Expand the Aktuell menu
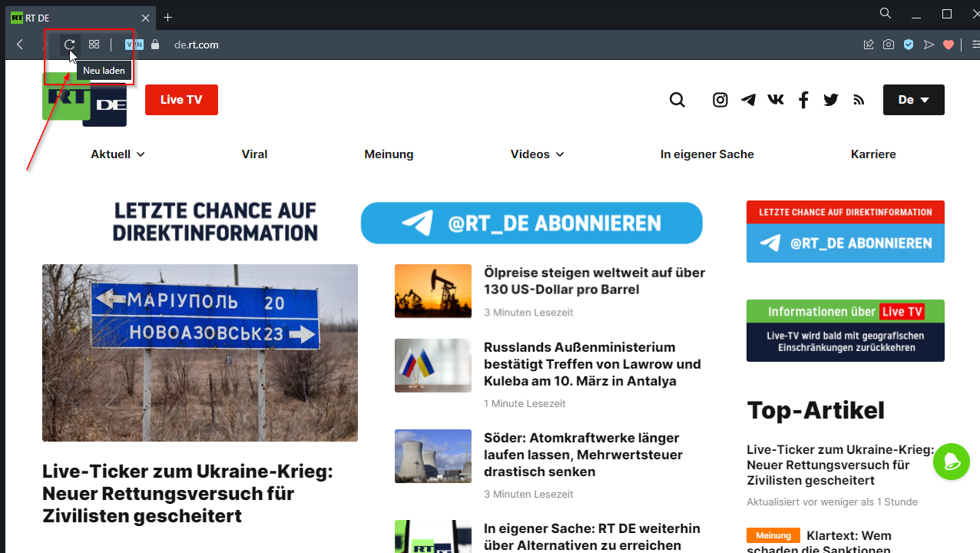 (x=118, y=154)
